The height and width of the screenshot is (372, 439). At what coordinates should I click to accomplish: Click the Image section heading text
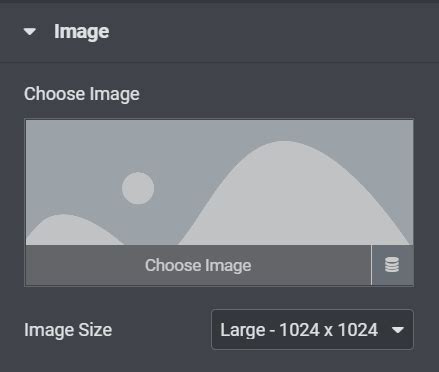[x=82, y=32]
